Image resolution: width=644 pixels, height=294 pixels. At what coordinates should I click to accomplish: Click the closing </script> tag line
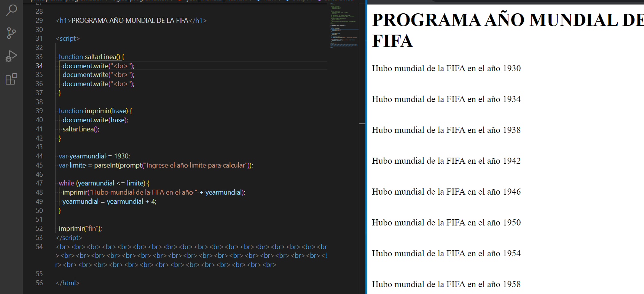pos(69,238)
